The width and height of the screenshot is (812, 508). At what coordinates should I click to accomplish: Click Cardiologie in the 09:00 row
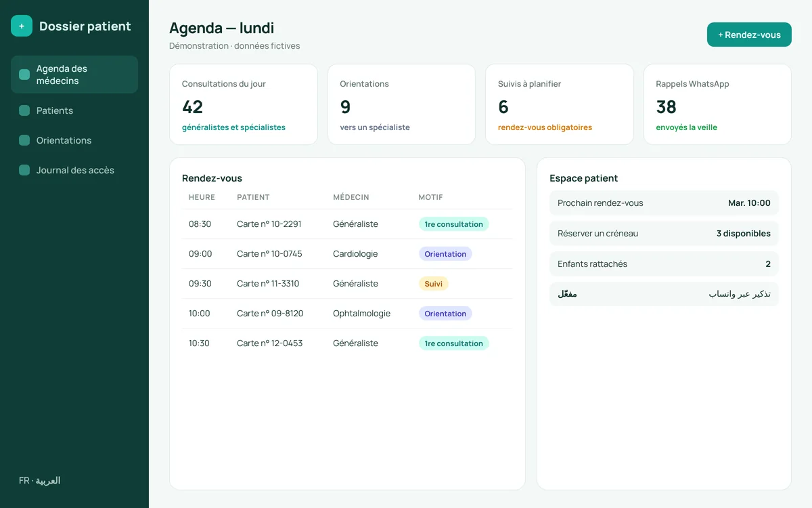(355, 254)
